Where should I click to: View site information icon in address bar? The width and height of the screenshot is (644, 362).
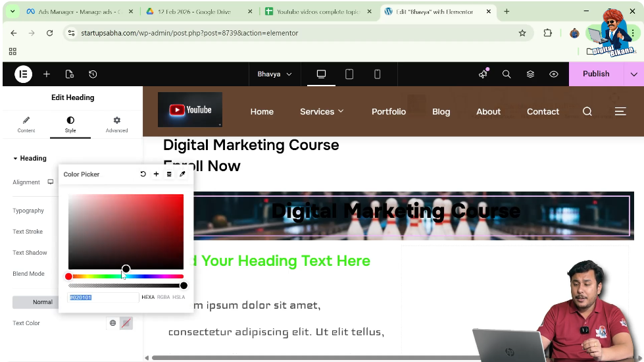click(72, 33)
